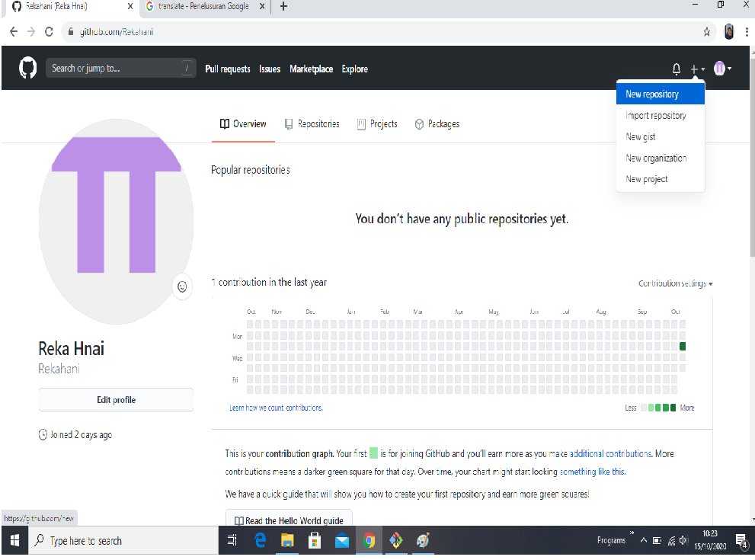Select New project menu entry
Viewport: 755px width, 560px height.
pos(660,179)
